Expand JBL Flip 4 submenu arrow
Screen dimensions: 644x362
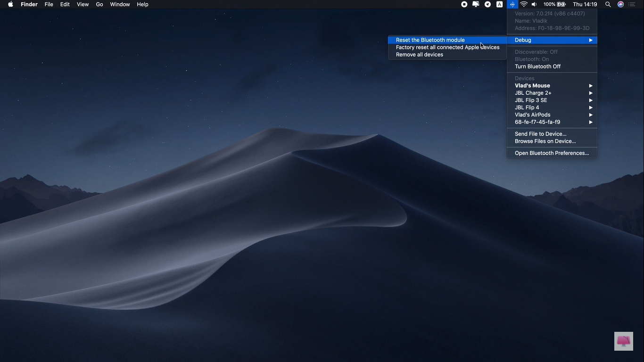coord(591,107)
